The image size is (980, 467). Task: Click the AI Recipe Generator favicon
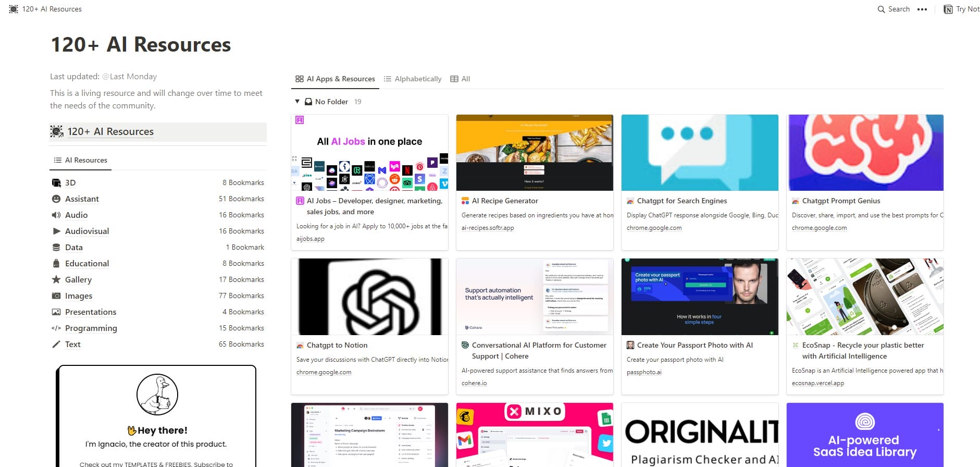coord(465,201)
